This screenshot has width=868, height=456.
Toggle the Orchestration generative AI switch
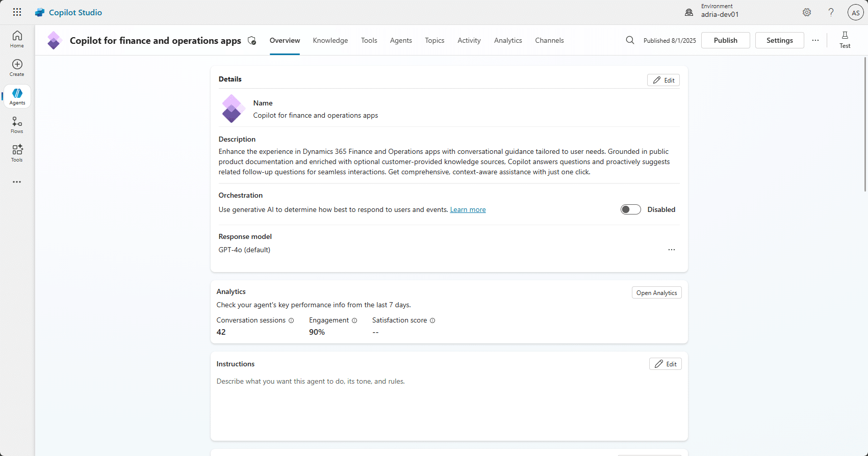[631, 209]
